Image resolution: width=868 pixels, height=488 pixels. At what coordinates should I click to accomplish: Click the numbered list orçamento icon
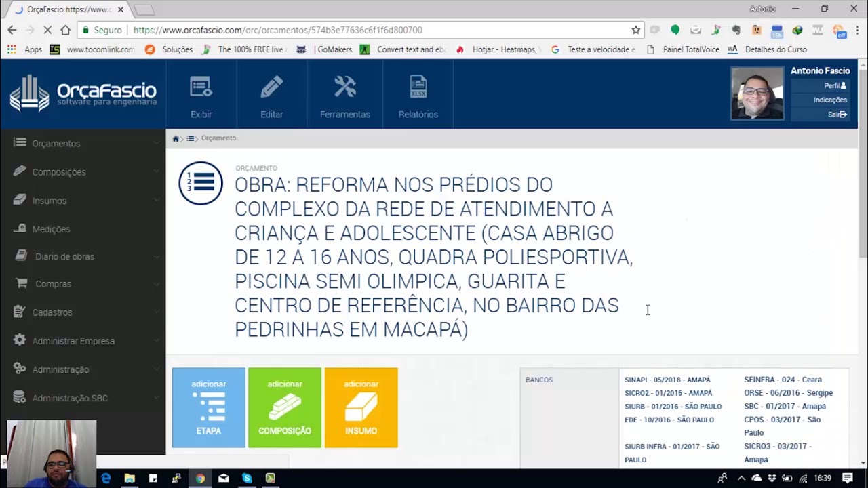coord(201,183)
